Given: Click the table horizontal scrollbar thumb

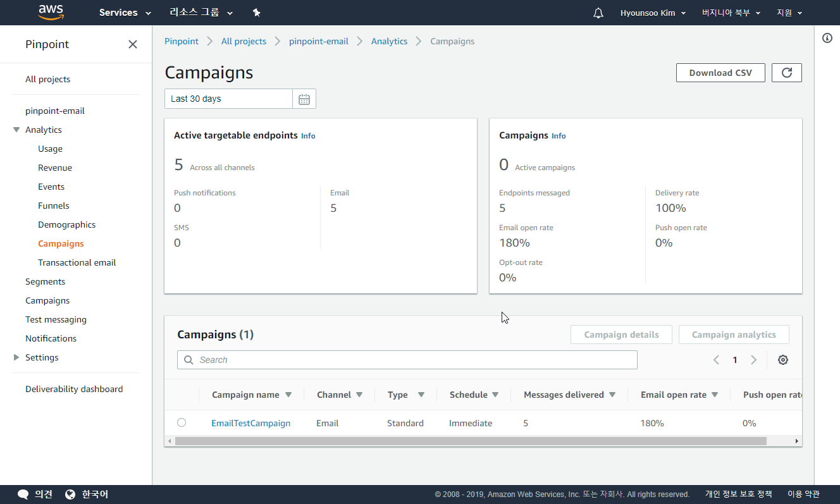Looking at the screenshot, I should click(x=471, y=441).
